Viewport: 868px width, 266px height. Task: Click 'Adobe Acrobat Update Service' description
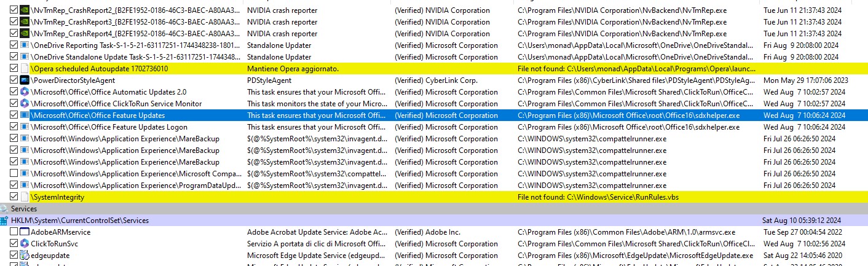[x=317, y=232]
